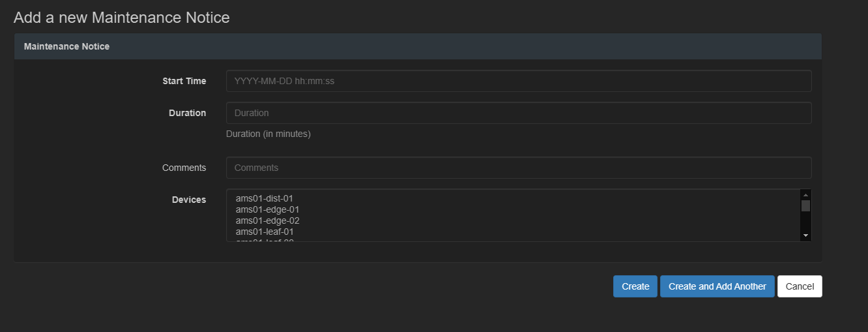This screenshot has height=332, width=868.
Task: Click into the Duration input field
Action: (518, 113)
